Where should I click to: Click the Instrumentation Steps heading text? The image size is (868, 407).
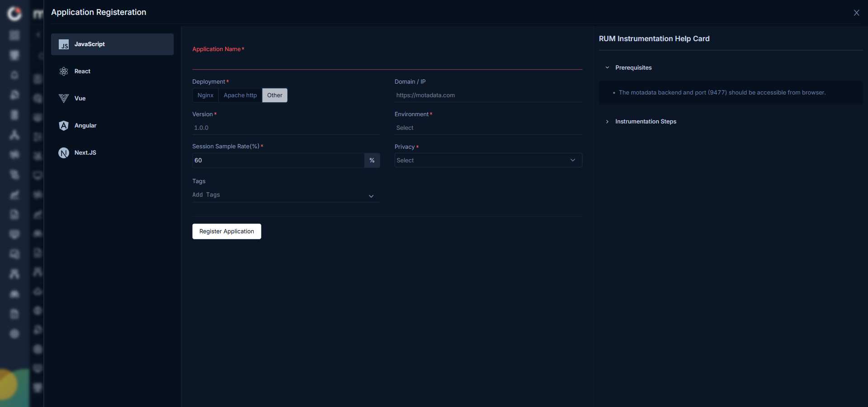[x=646, y=122]
